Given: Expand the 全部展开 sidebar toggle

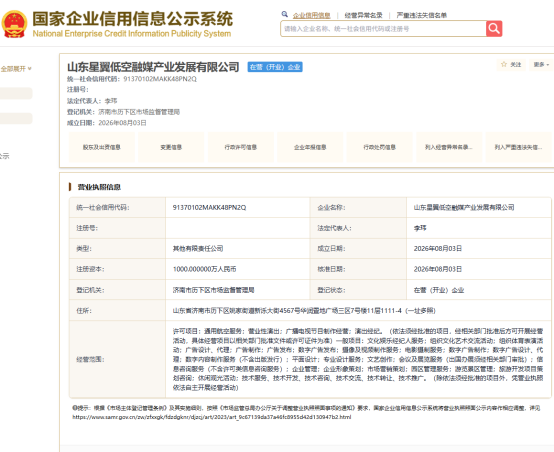Looking at the screenshot, I should [16, 69].
